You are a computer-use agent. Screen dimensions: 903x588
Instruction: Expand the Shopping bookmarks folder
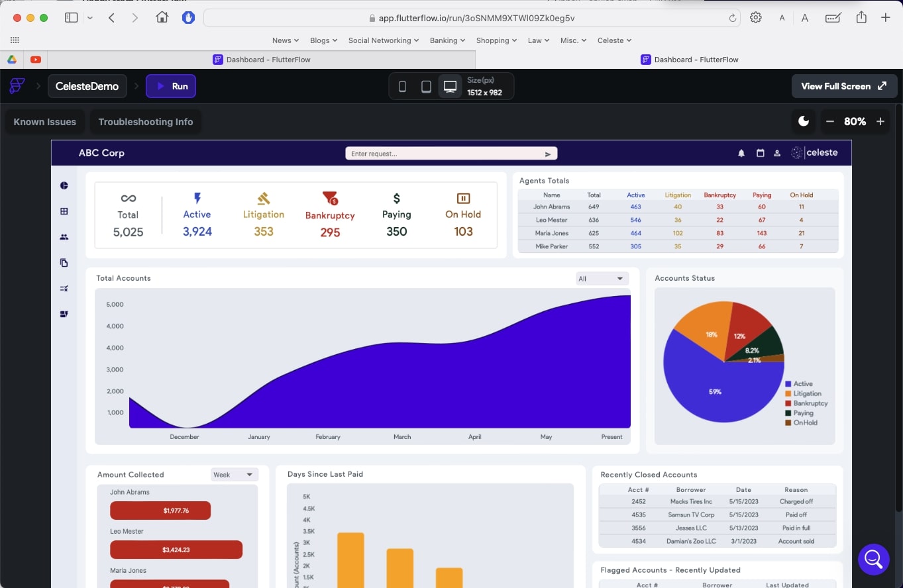(497, 40)
